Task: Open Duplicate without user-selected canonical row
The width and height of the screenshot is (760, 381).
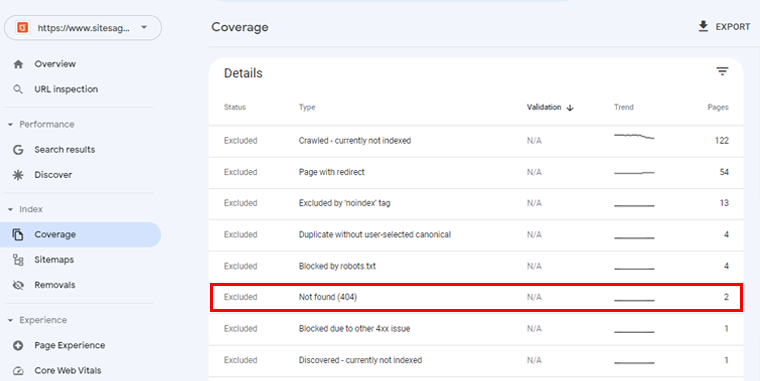Action: [476, 235]
